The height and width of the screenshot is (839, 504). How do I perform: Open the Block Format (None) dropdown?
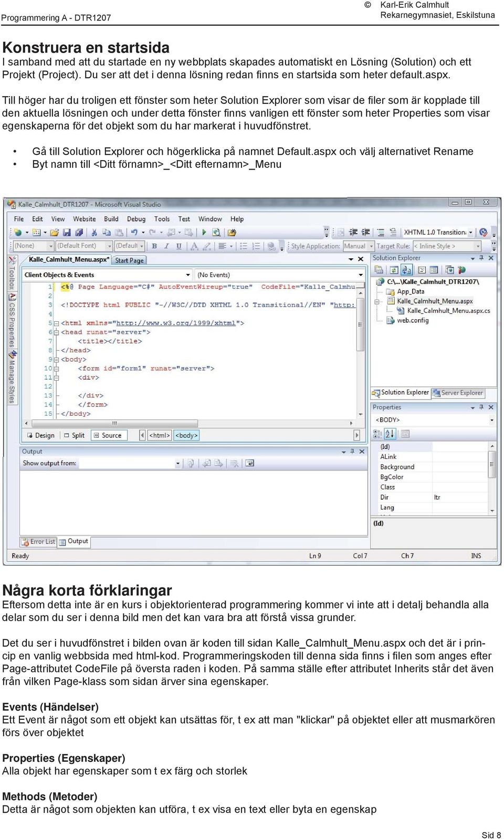[51, 246]
